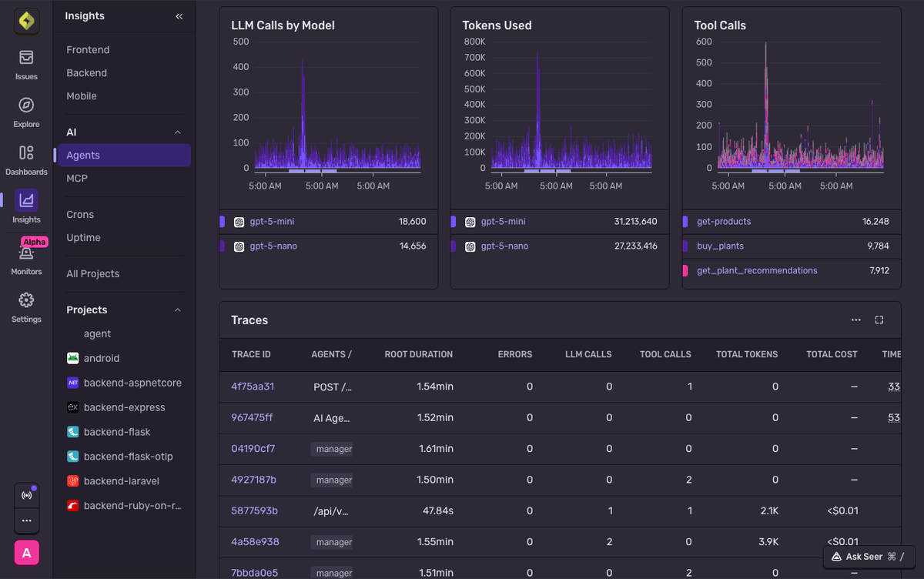Toggle gpt-5-nano in Tokens Used legend
This screenshot has height=579, width=924.
[x=506, y=246]
